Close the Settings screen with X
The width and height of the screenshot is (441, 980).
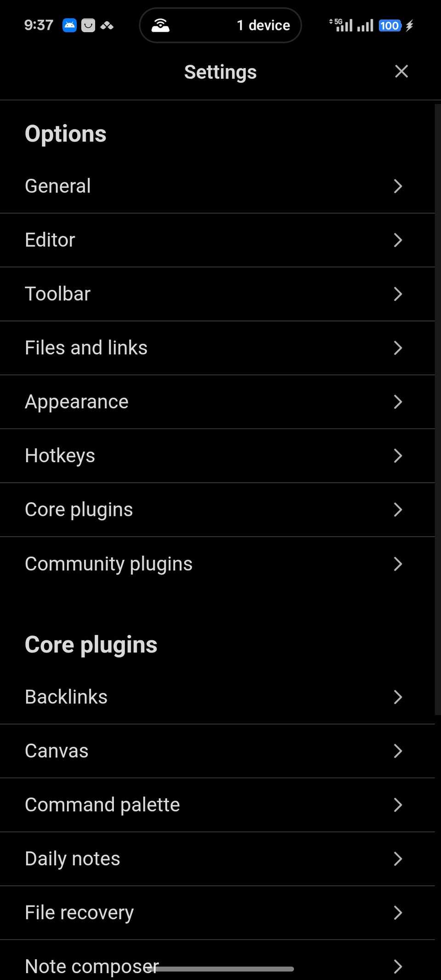pyautogui.click(x=401, y=71)
